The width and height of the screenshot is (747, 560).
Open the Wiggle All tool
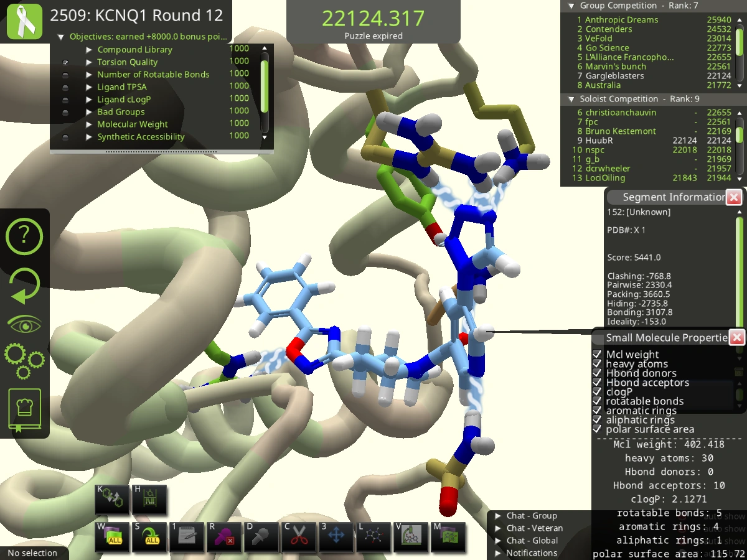(x=111, y=536)
